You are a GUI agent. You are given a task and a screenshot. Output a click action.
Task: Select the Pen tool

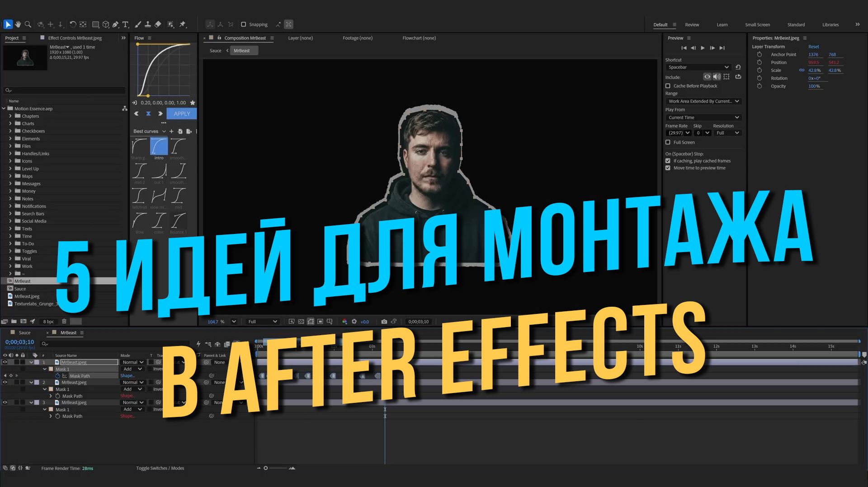click(115, 24)
